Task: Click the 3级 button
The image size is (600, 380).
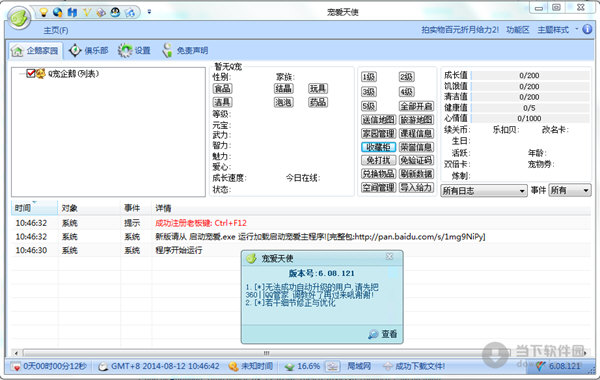Action: pos(368,92)
